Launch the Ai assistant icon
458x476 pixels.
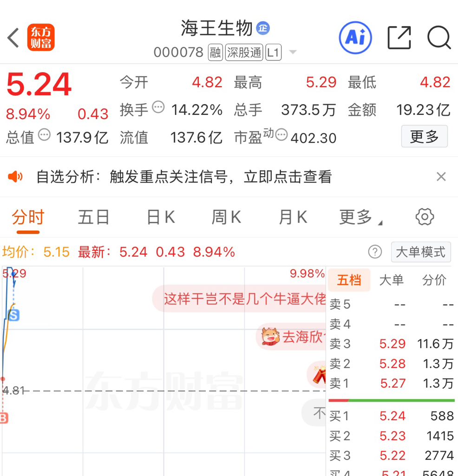(x=355, y=38)
